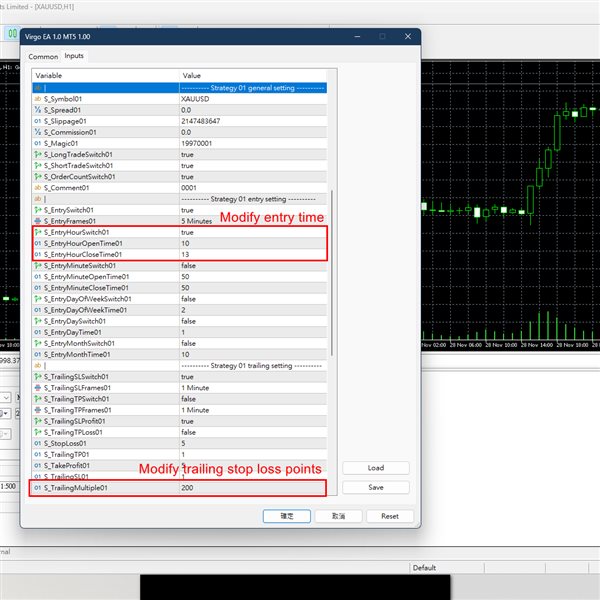Select the S_EntryHourSwitch01 boolean icon
Image resolution: width=600 pixels, height=600 pixels.
38,232
